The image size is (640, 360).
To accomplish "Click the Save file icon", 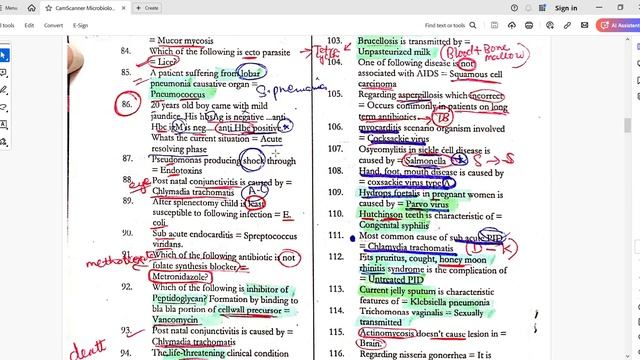I will [x=494, y=25].
